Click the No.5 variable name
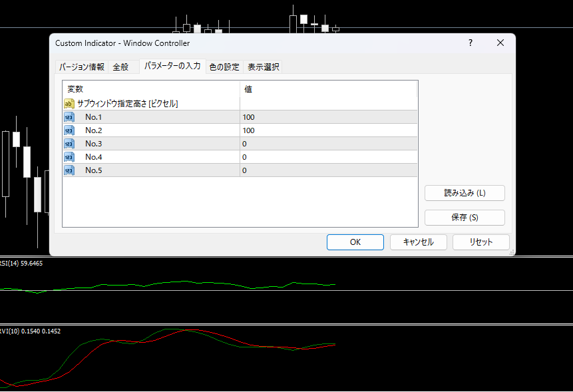Screen dimensions: 573x392 coord(94,170)
